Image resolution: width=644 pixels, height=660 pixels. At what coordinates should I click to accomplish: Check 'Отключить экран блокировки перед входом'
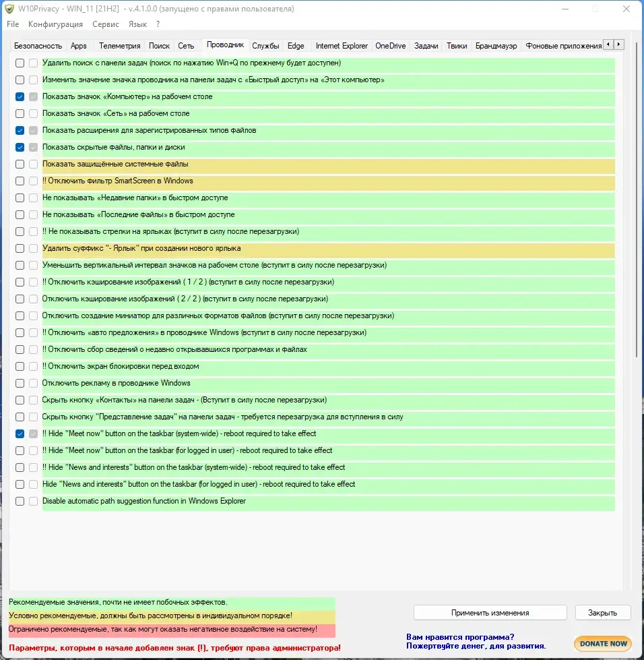point(20,366)
